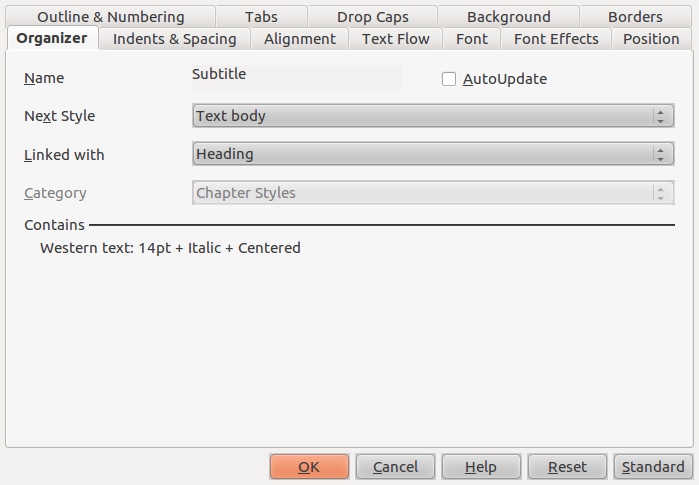The image size is (699, 485).
Task: Select the Tabs tab
Action: pos(262,16)
